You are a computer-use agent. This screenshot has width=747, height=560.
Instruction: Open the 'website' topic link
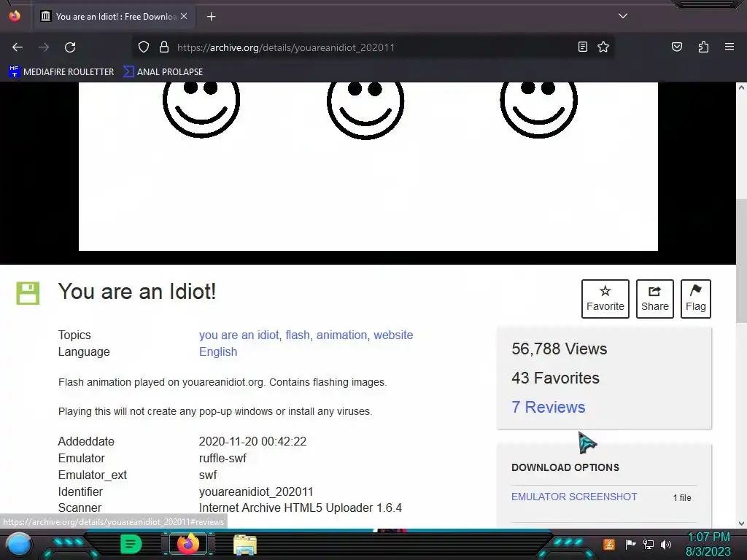coord(393,335)
